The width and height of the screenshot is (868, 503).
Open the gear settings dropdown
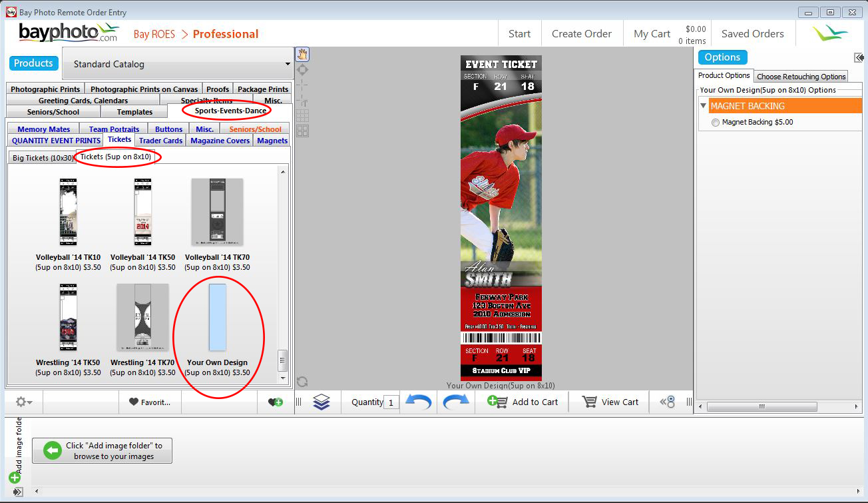pyautogui.click(x=24, y=402)
